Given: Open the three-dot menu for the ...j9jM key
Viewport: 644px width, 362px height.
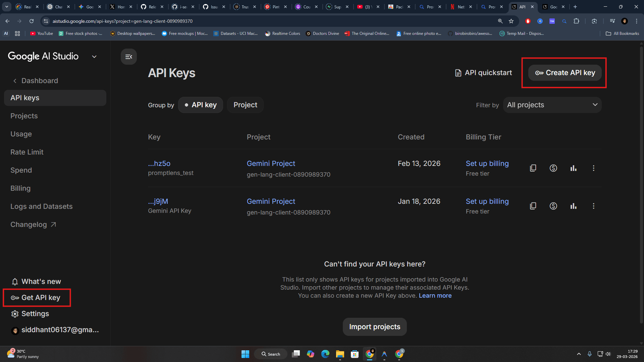Looking at the screenshot, I should point(594,206).
